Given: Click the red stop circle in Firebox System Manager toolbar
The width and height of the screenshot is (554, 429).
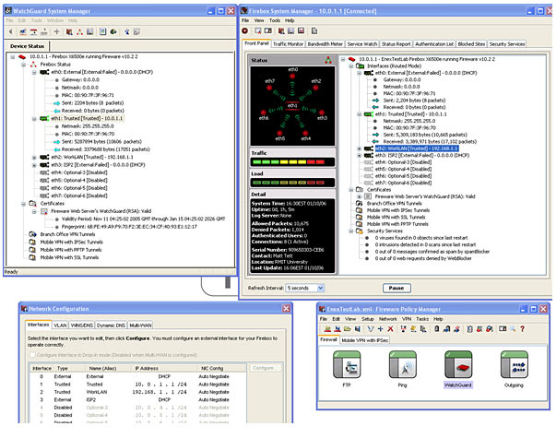Looking at the screenshot, I should tap(245, 31).
